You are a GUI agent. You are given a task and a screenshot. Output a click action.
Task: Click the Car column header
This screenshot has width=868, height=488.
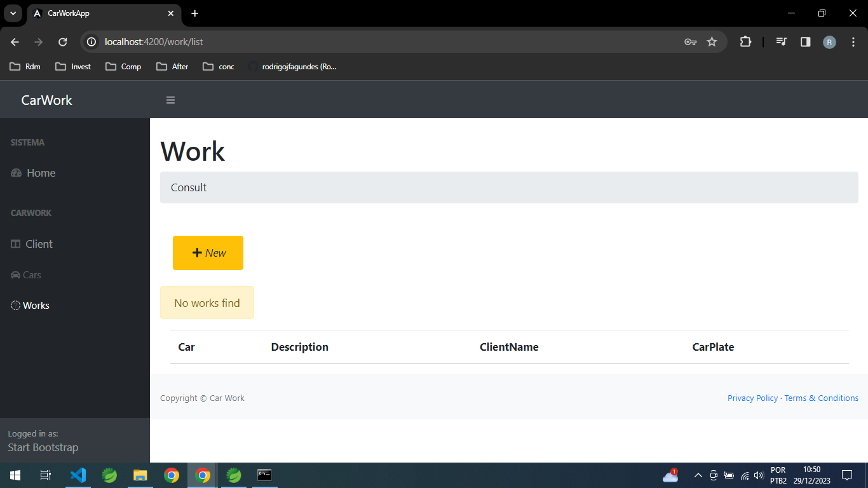click(x=186, y=347)
